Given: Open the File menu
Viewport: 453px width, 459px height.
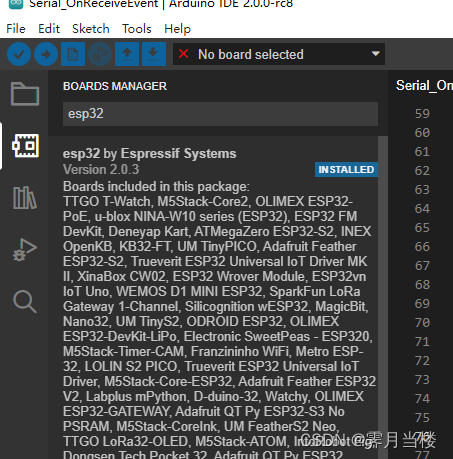Looking at the screenshot, I should (16, 29).
